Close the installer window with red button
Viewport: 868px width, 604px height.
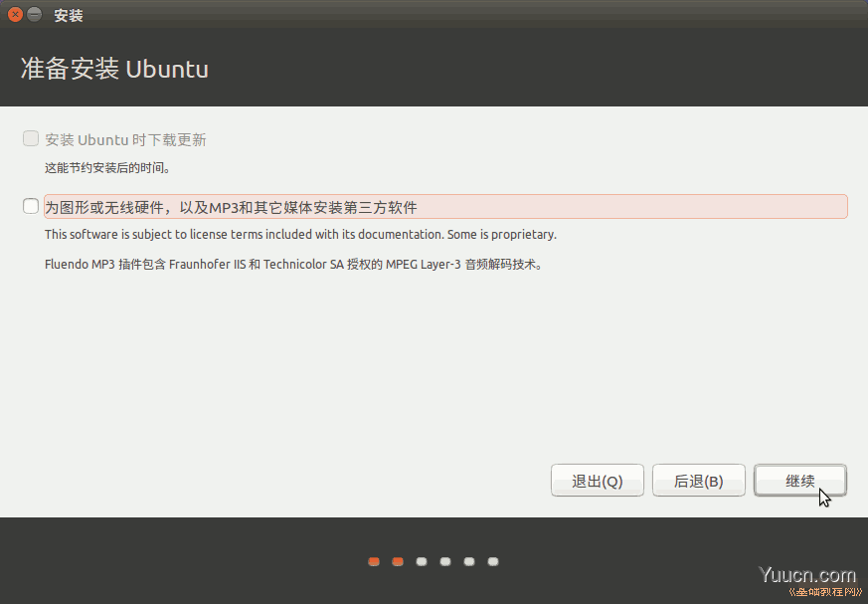(x=15, y=14)
